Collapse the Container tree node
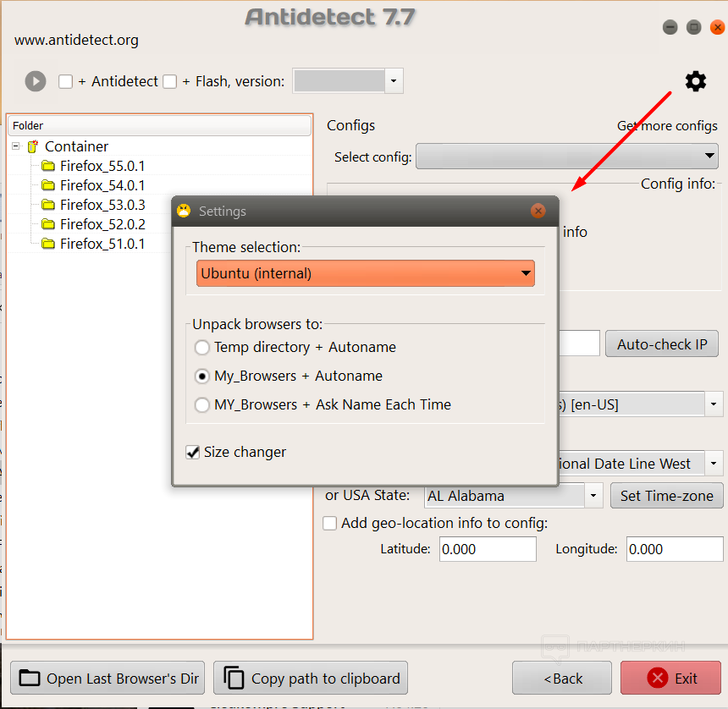Image resolution: width=728 pixels, height=709 pixels. pyautogui.click(x=16, y=146)
